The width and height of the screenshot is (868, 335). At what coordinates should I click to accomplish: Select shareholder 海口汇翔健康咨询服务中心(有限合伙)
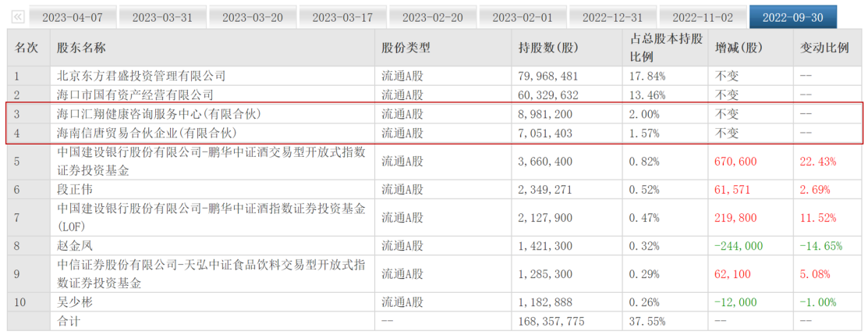[159, 114]
